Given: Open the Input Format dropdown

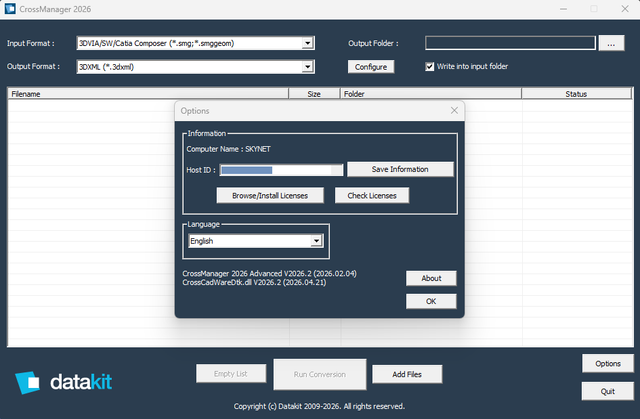Looking at the screenshot, I should point(308,43).
